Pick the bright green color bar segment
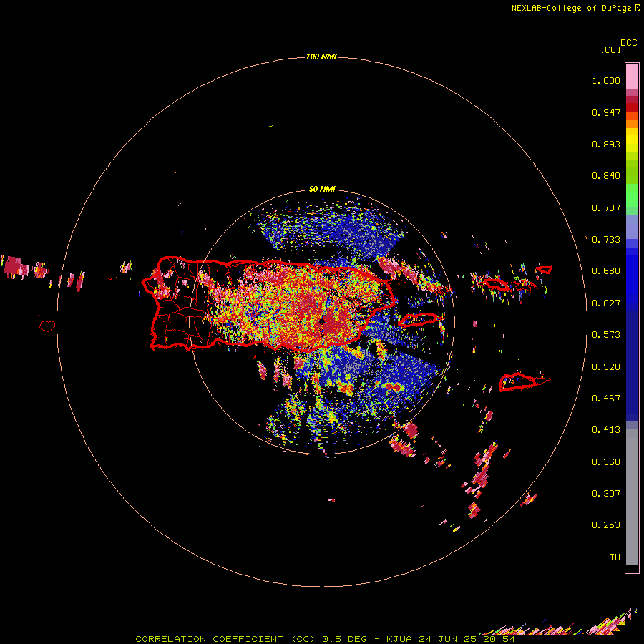 (632, 195)
